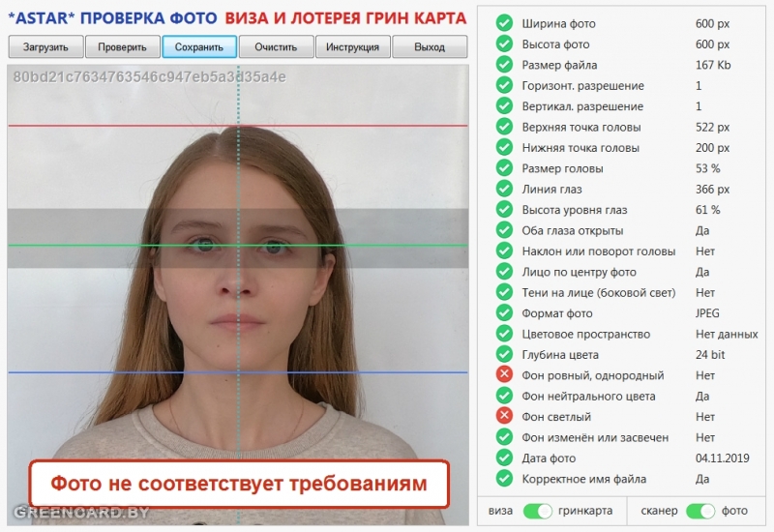Click check icon beside Верхняя точка головы
Screen dimensions: 774x532
504,127
